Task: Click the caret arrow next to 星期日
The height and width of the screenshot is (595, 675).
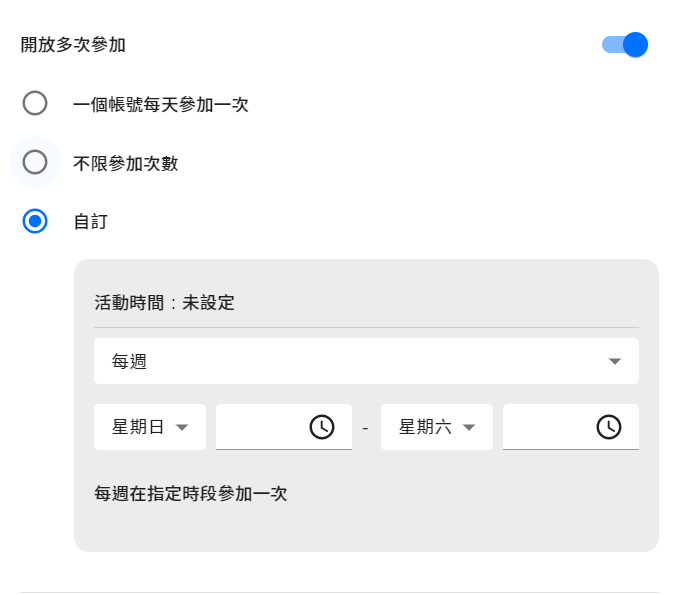Action: pyautogui.click(x=182, y=428)
